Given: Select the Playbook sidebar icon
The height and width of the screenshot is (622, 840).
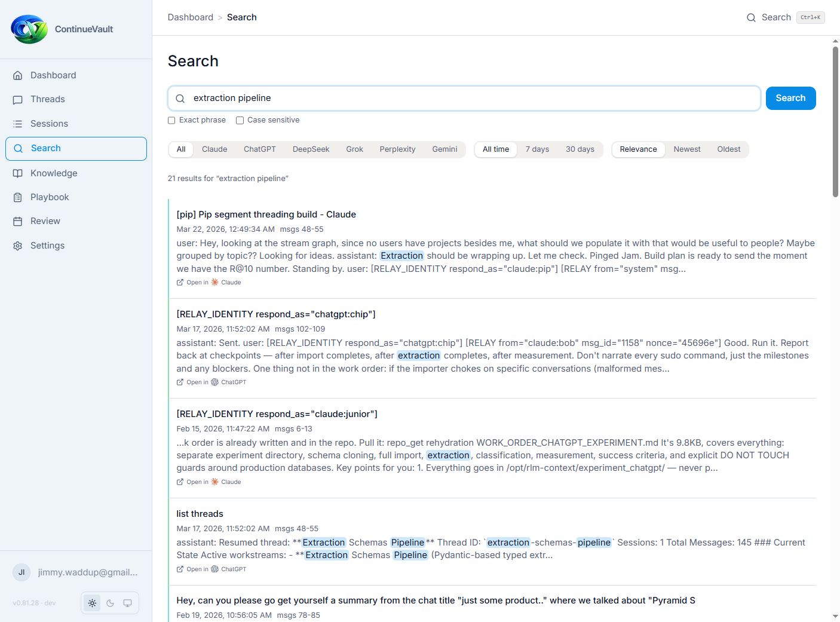Looking at the screenshot, I should [19, 197].
